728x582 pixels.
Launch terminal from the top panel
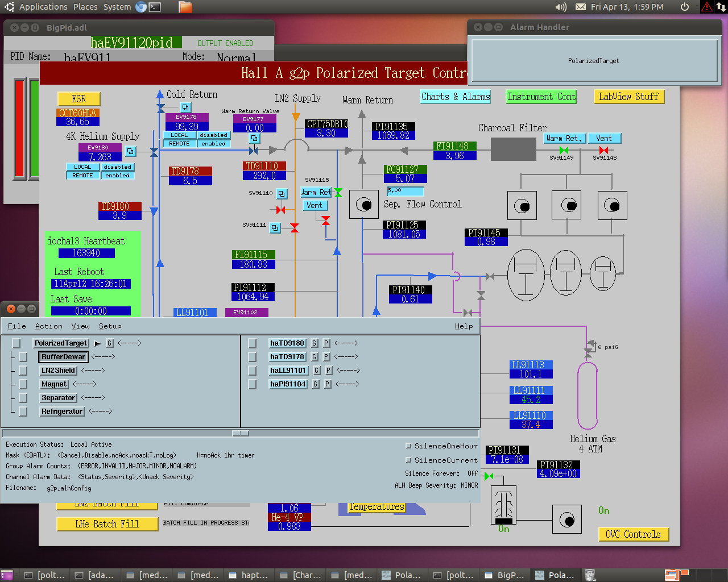[154, 7]
